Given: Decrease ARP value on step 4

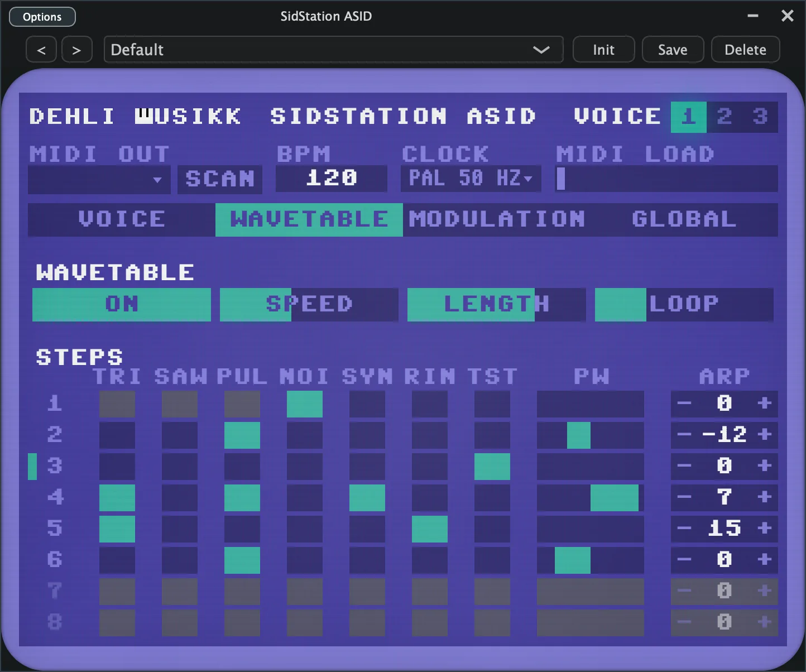Looking at the screenshot, I should [x=684, y=497].
